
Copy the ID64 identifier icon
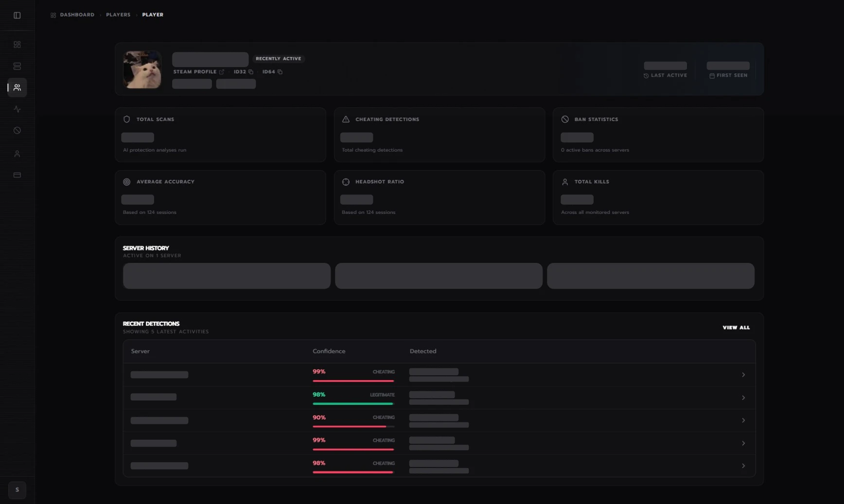coord(281,71)
